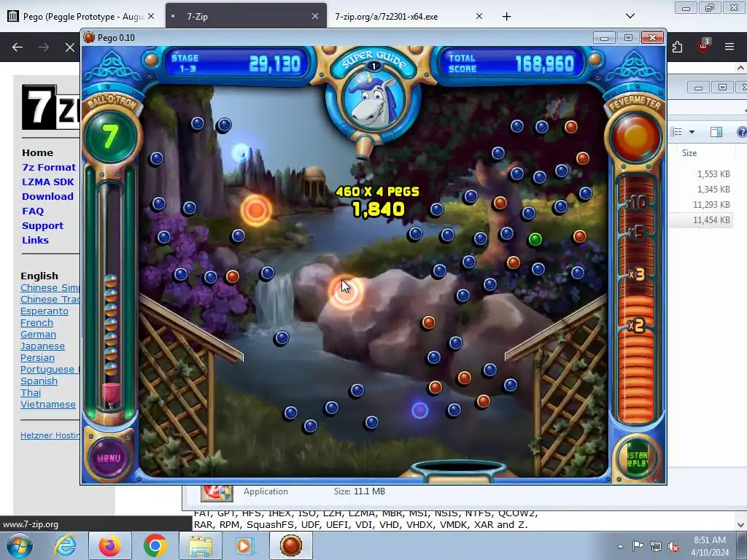Open the LZMA SDK link
The image size is (747, 560).
47,182
